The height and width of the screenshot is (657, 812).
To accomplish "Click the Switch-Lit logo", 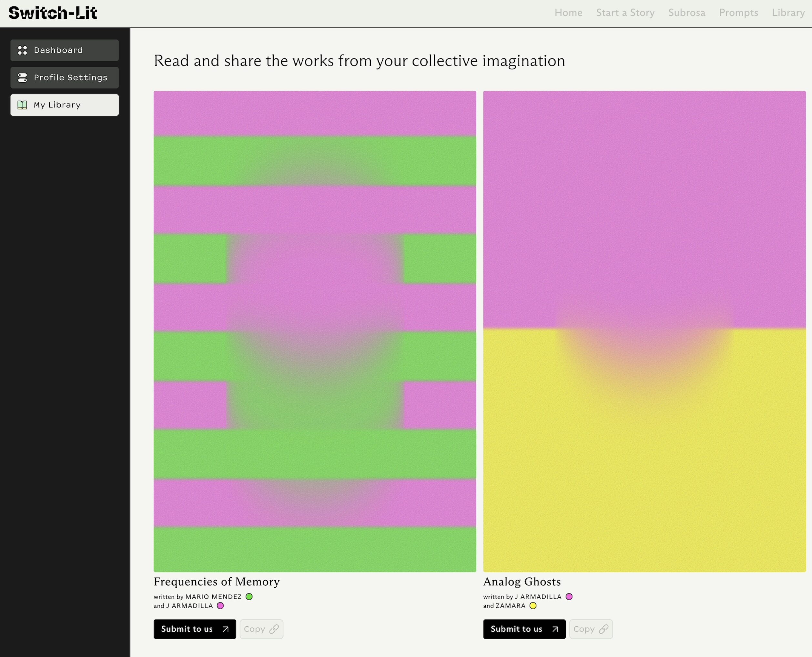I will point(53,13).
